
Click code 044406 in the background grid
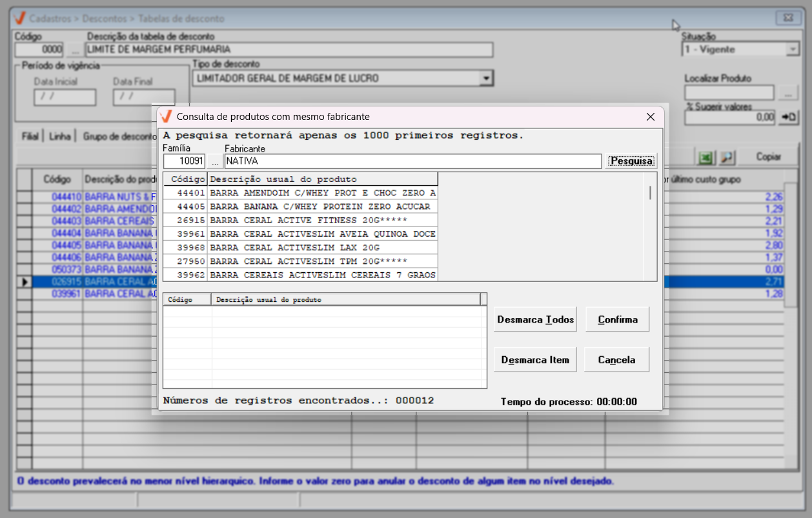[x=66, y=257]
